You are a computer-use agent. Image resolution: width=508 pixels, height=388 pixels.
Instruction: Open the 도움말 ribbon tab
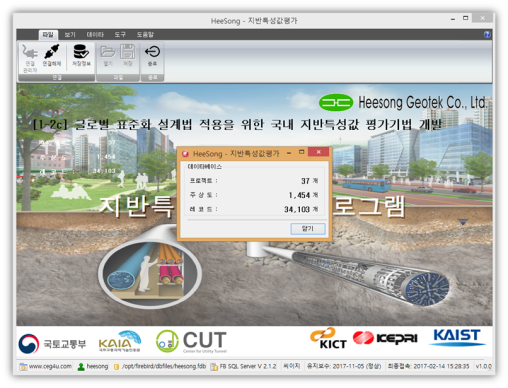coord(145,34)
